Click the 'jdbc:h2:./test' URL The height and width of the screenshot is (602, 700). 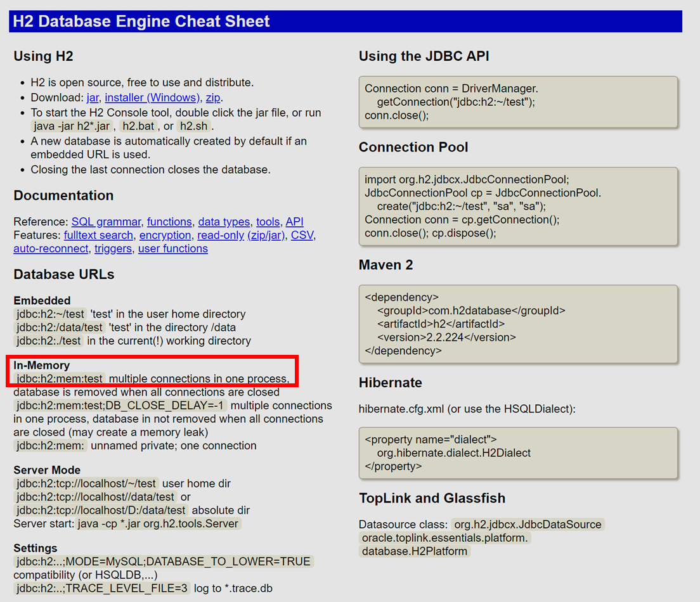49,341
